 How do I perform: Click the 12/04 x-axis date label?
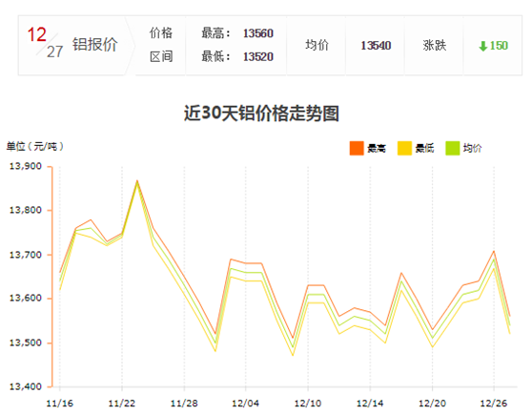pyautogui.click(x=246, y=404)
